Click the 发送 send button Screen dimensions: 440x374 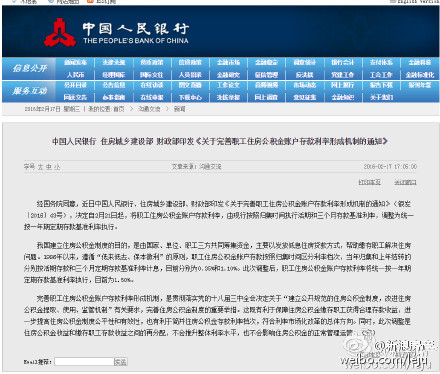click(x=121, y=362)
